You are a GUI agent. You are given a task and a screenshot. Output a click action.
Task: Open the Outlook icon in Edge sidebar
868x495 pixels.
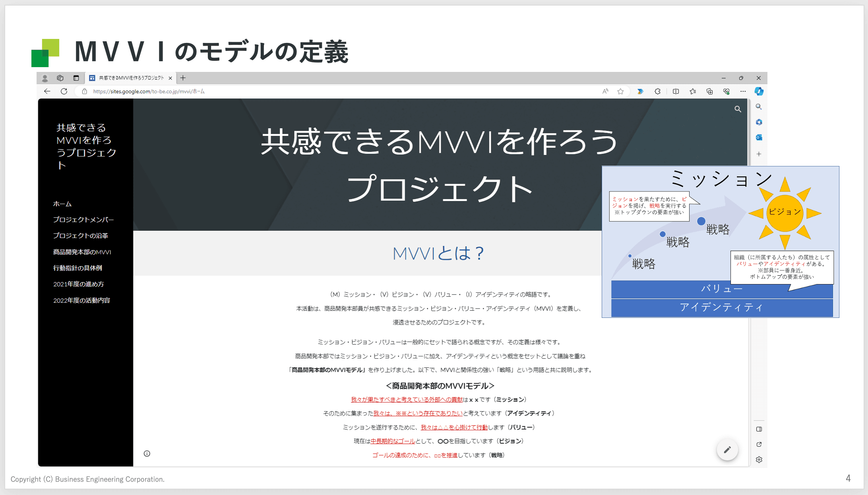click(759, 137)
